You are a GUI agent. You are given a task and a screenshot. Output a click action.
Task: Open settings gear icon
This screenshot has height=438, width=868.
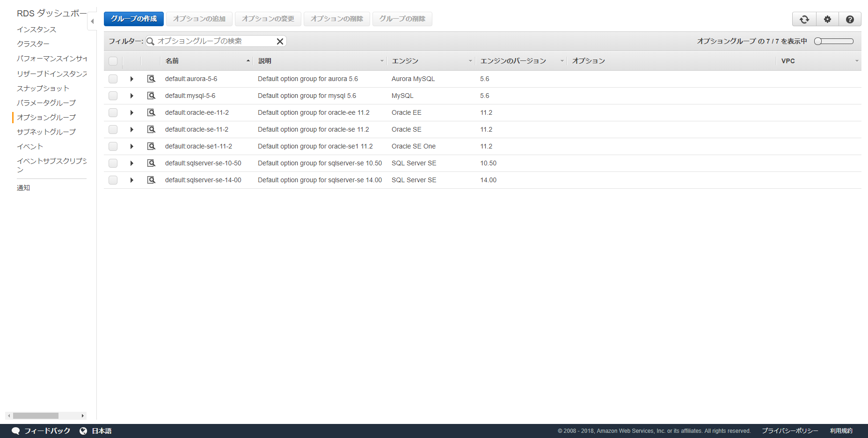[827, 19]
